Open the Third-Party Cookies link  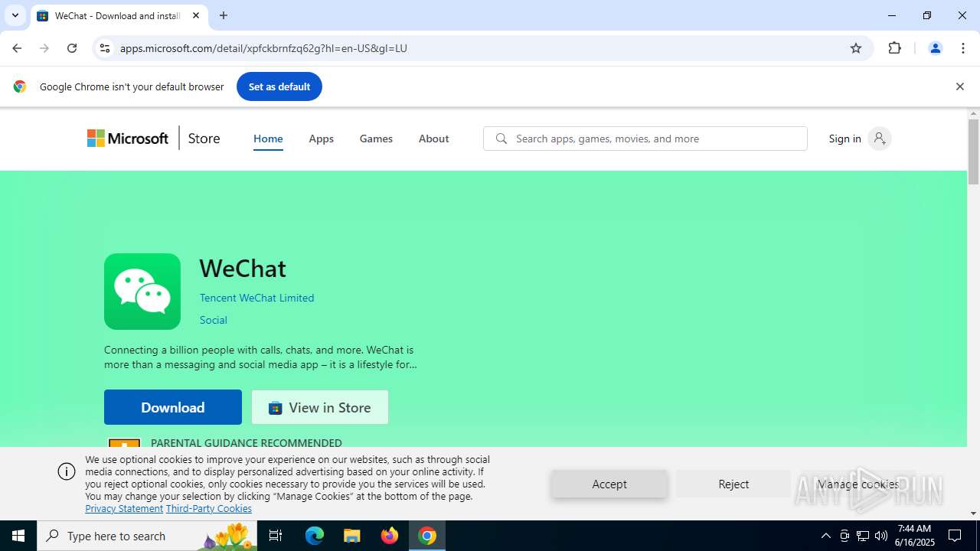209,508
